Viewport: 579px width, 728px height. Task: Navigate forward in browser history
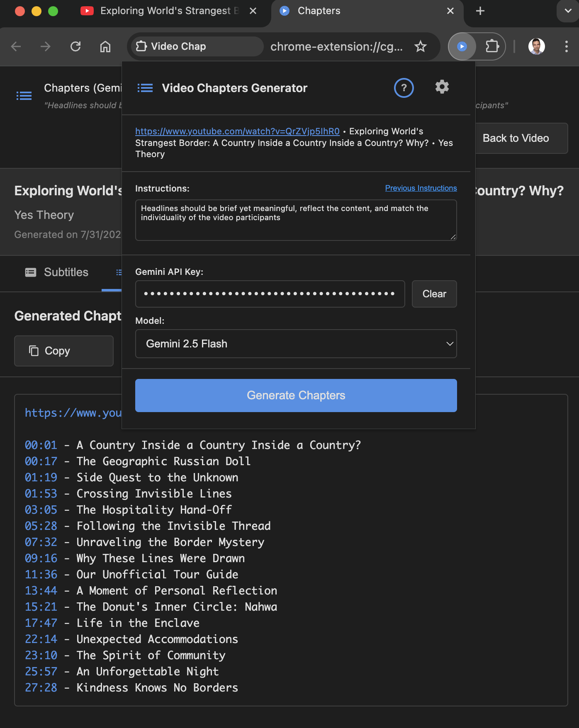point(46,46)
